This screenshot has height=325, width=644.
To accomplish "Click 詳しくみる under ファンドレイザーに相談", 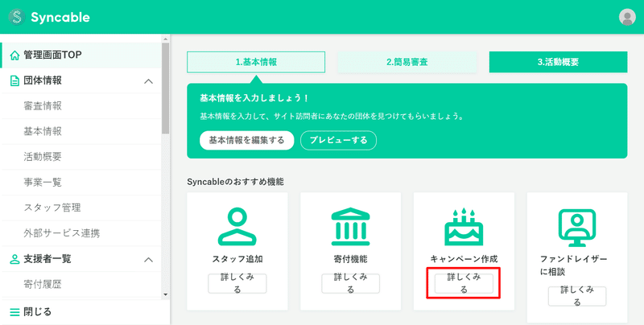I will click(577, 296).
